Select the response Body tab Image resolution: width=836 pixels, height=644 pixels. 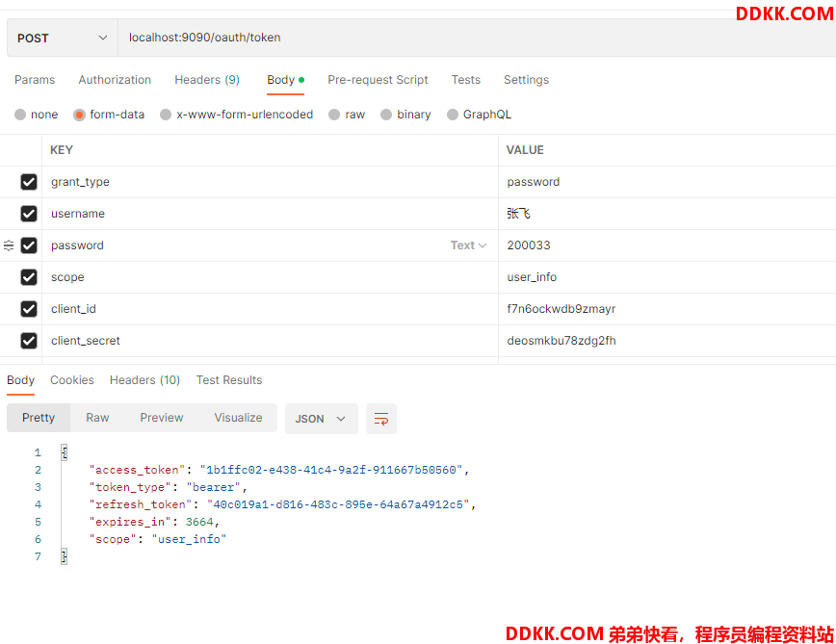(21, 380)
